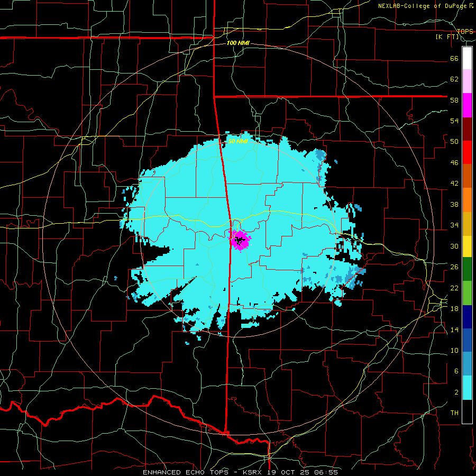This screenshot has width=476, height=476.
Task: Click legend value "18"
Action: (x=454, y=309)
